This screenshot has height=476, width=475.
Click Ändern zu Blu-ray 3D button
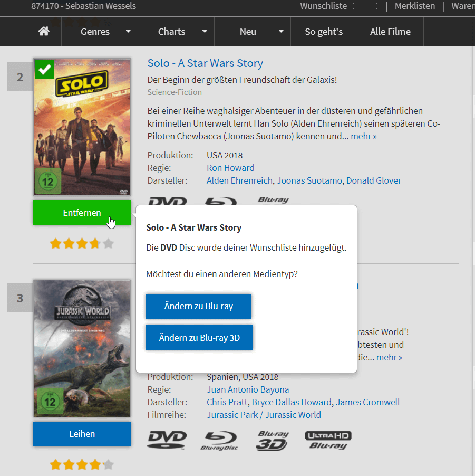(199, 338)
